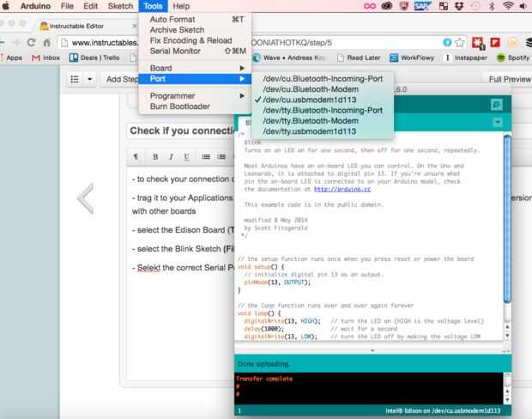Open Serial Monitor from Tools menu
Screen dimensions: 532x419
coord(195,51)
